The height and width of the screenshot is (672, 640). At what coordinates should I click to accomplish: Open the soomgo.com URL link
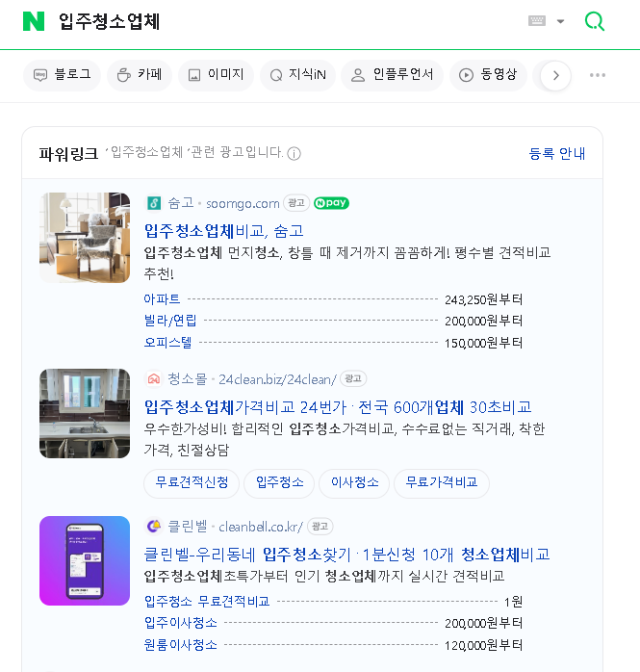pyautogui.click(x=243, y=203)
